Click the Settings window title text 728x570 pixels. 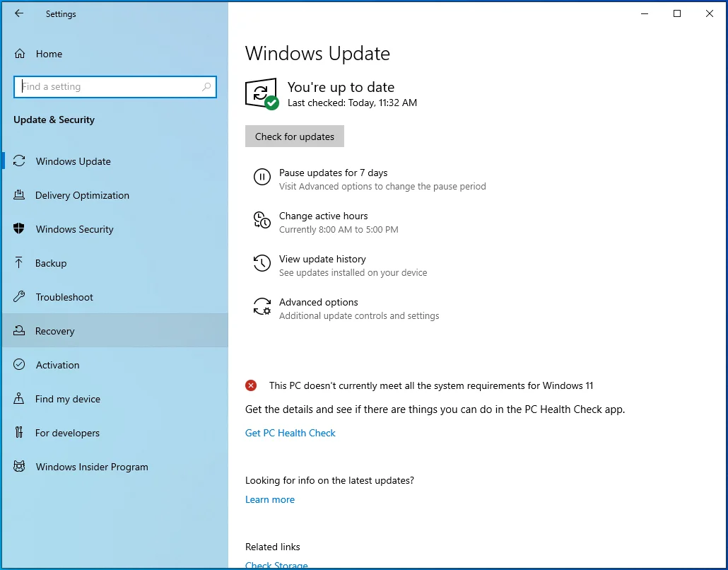point(61,14)
